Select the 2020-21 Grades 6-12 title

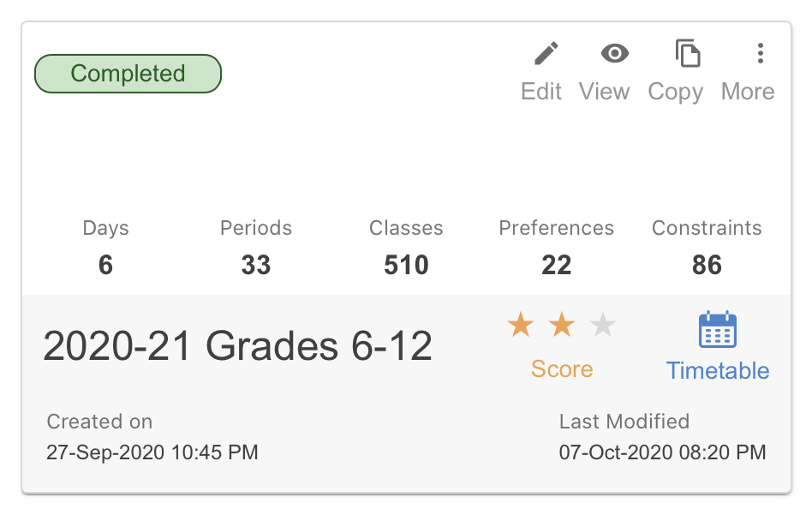click(238, 345)
